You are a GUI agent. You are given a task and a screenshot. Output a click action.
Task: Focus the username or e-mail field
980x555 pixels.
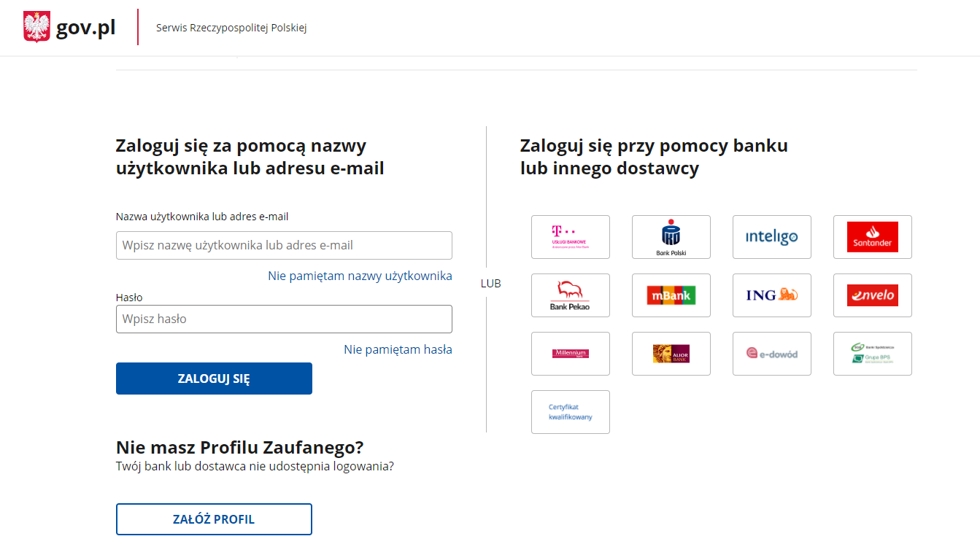(284, 246)
